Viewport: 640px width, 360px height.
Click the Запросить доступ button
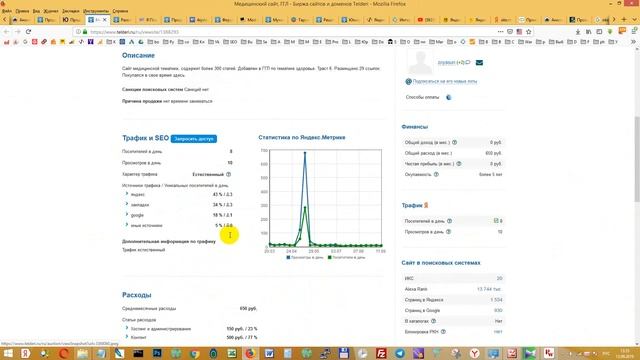click(194, 139)
